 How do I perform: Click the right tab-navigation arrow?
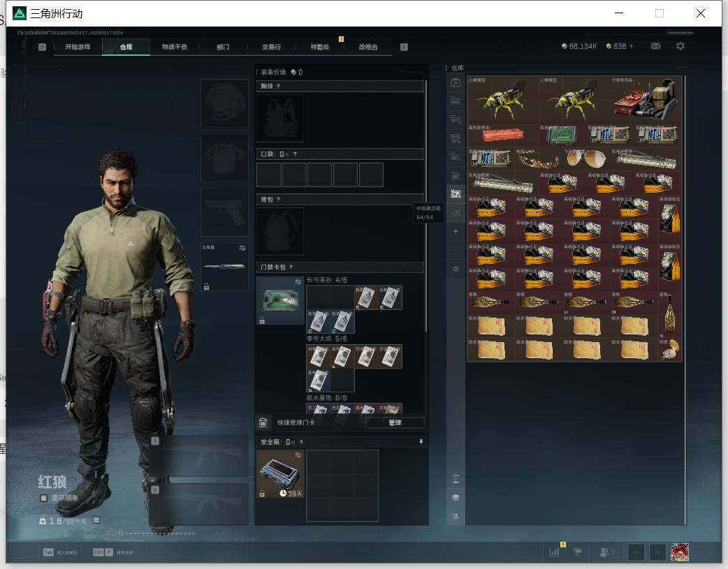tap(404, 47)
